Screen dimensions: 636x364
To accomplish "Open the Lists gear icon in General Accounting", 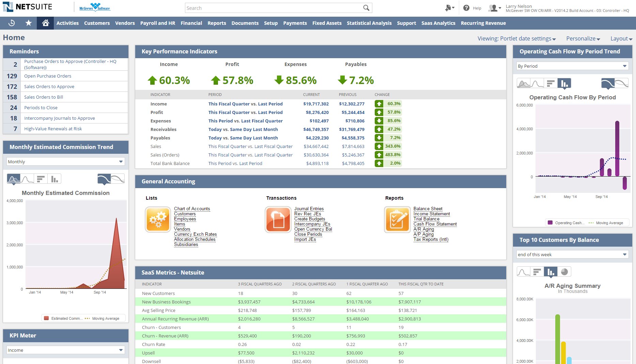I will tap(158, 219).
